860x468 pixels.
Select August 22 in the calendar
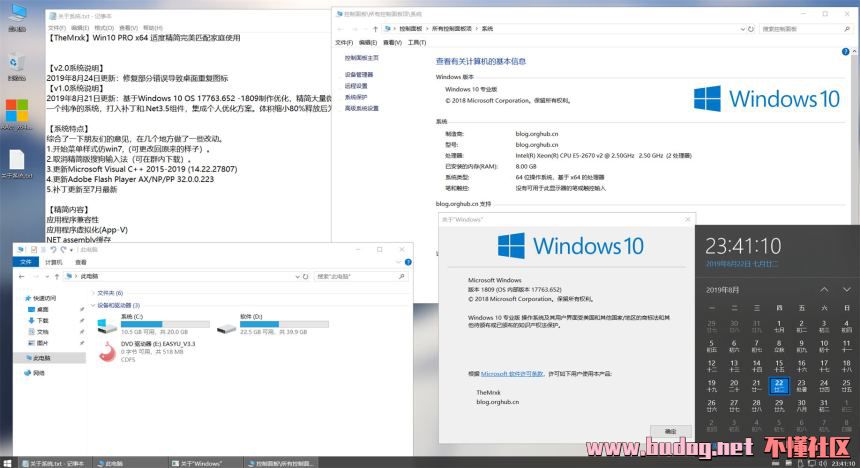[x=779, y=386]
